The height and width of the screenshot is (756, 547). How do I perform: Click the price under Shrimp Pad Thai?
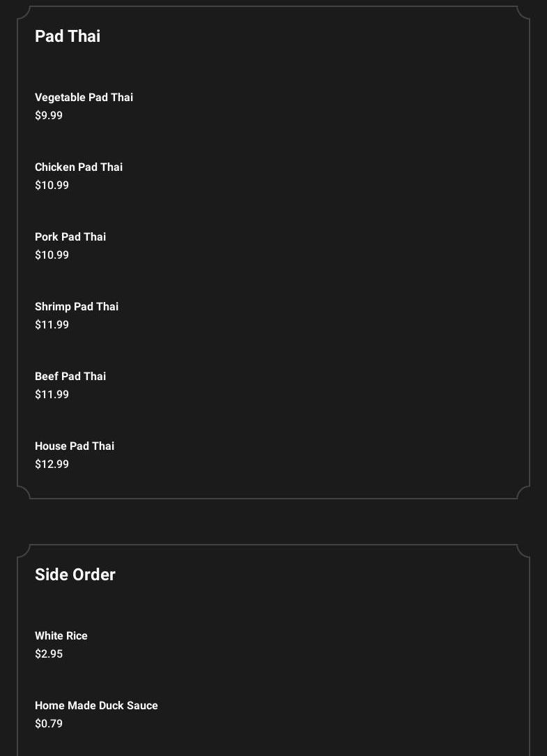tap(52, 325)
